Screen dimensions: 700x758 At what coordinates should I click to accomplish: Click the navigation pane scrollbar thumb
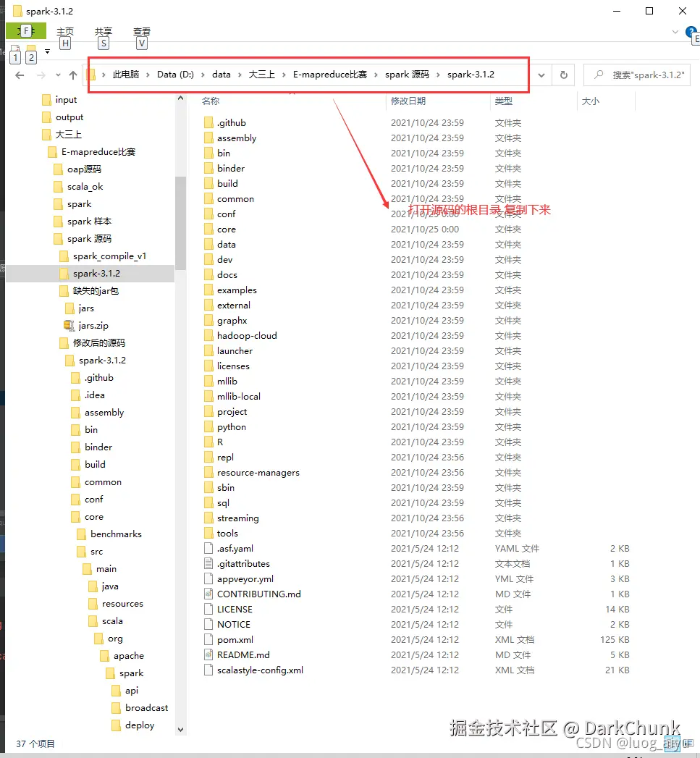coord(180,223)
